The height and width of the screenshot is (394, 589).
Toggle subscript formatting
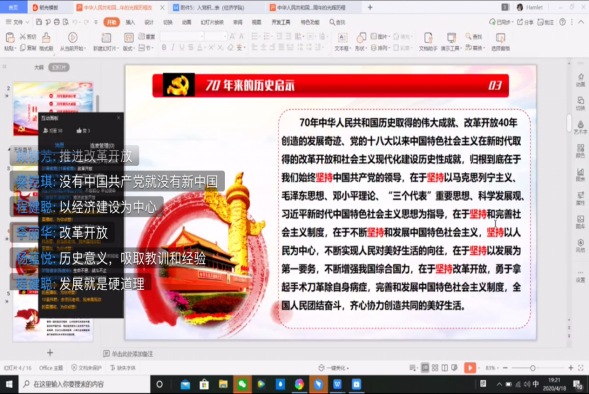(x=220, y=48)
